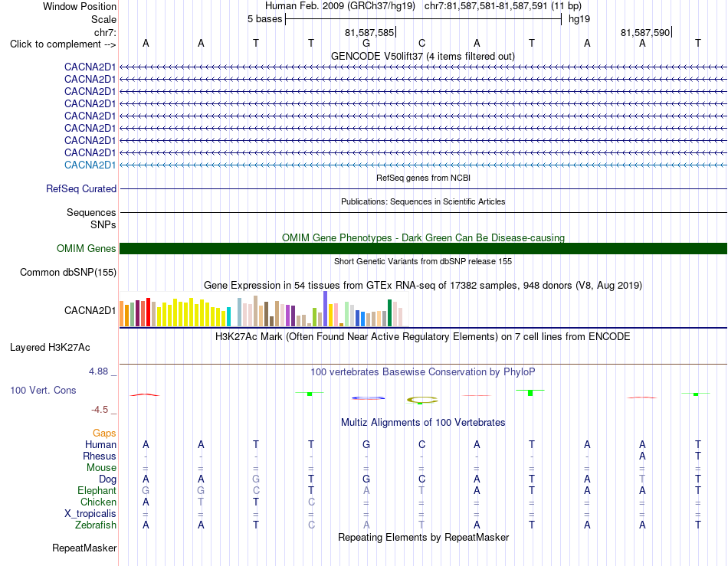This screenshot has height=566, width=728.
Task: Click the Elephant species label
Action: pyautogui.click(x=97, y=490)
